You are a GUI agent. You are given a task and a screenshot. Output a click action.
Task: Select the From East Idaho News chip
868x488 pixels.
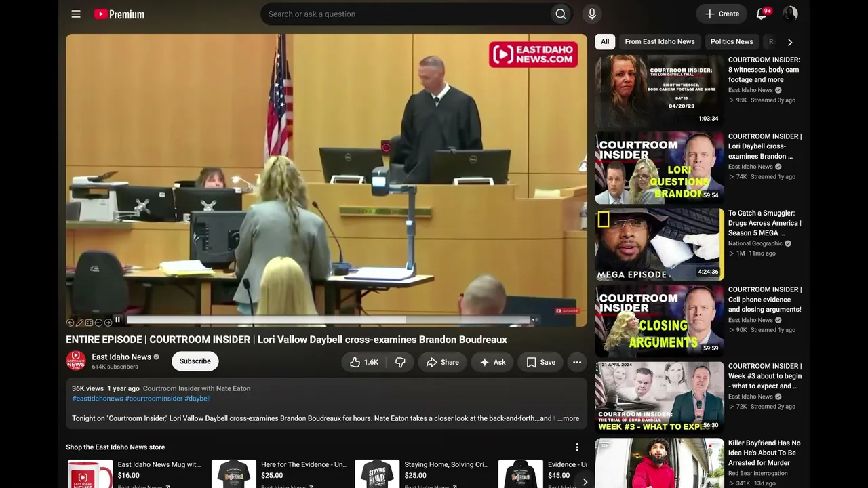point(660,41)
